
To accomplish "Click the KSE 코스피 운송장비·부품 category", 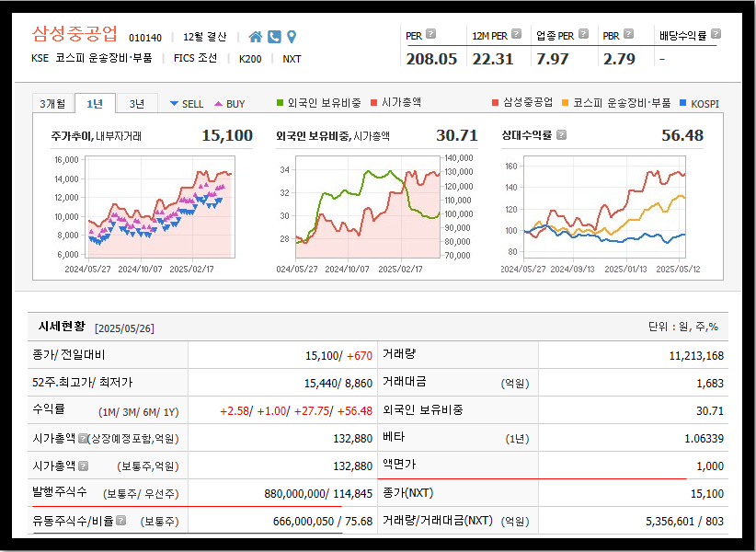I will 92,58.
